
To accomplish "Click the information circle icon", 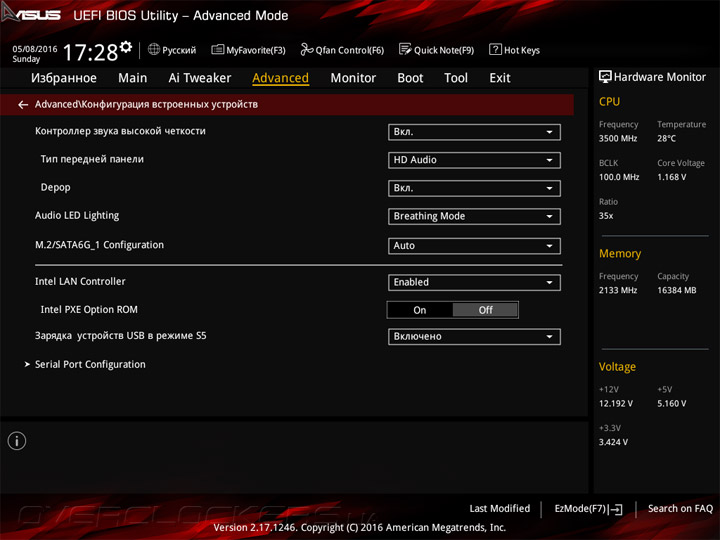I will point(17,441).
